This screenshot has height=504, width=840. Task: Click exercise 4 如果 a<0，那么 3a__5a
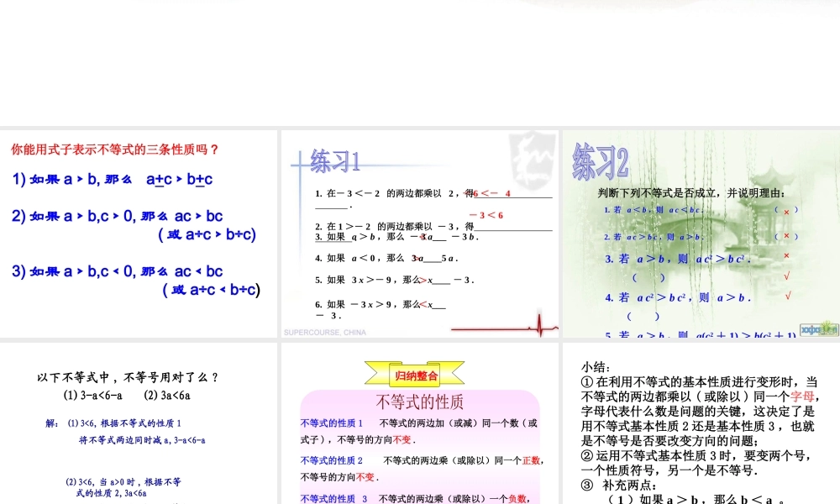pyautogui.click(x=386, y=258)
